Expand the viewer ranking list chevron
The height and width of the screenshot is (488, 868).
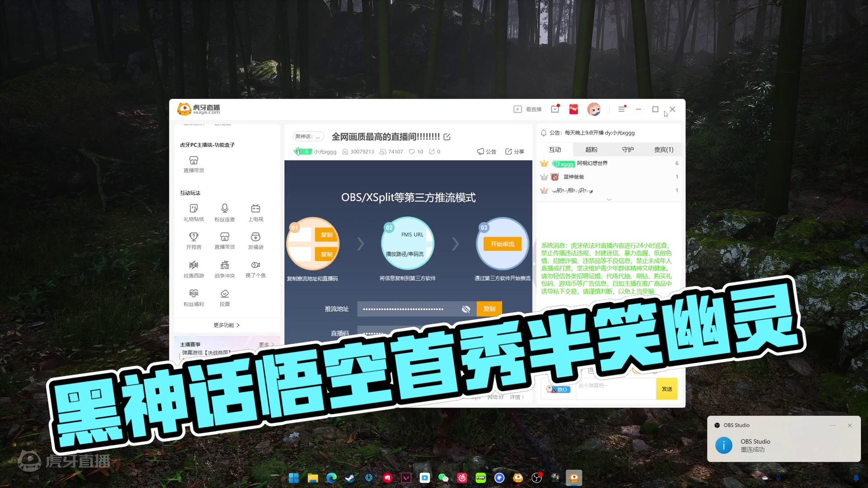[x=609, y=199]
